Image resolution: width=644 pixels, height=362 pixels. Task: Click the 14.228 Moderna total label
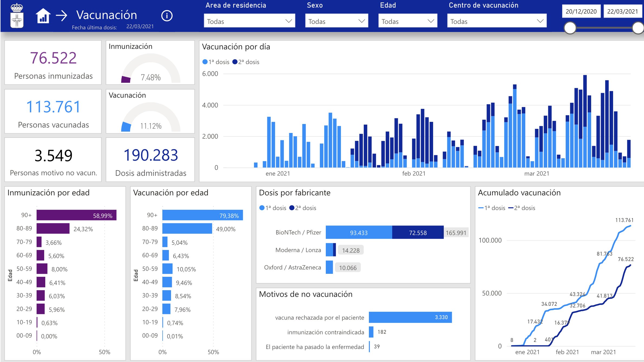pyautogui.click(x=351, y=250)
